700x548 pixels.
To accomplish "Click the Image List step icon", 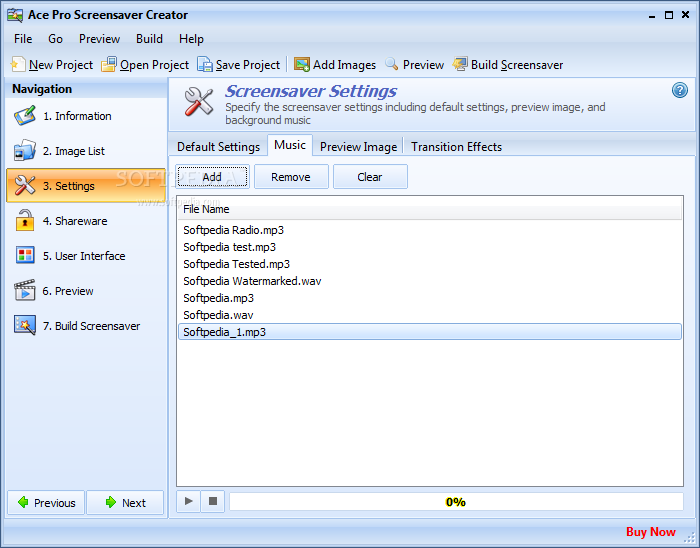I will [x=25, y=150].
